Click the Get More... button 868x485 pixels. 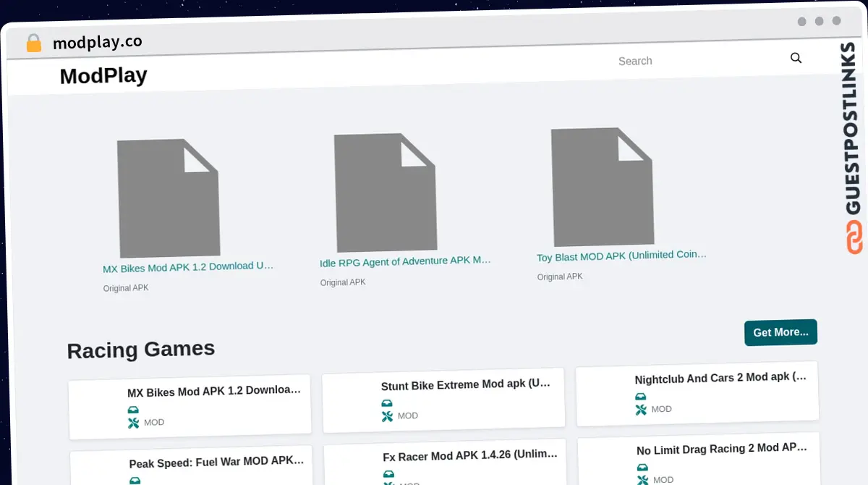coord(781,332)
